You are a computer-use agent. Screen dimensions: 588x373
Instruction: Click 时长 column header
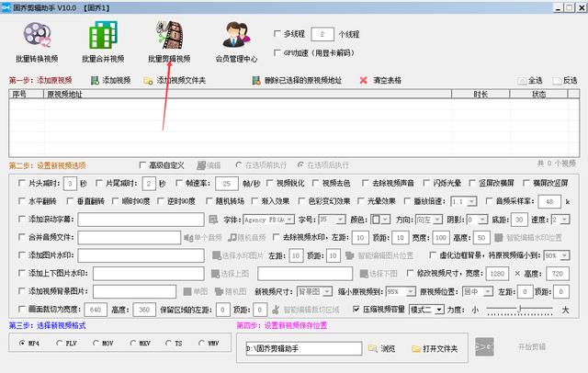481,94
